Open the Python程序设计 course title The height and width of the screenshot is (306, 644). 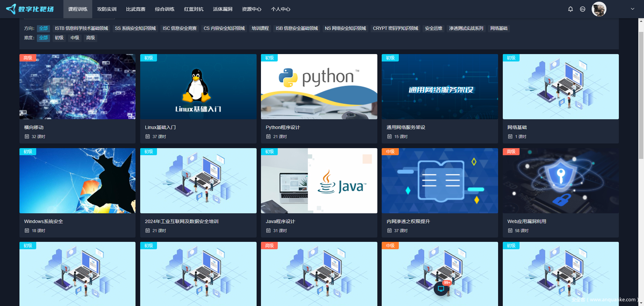(283, 128)
